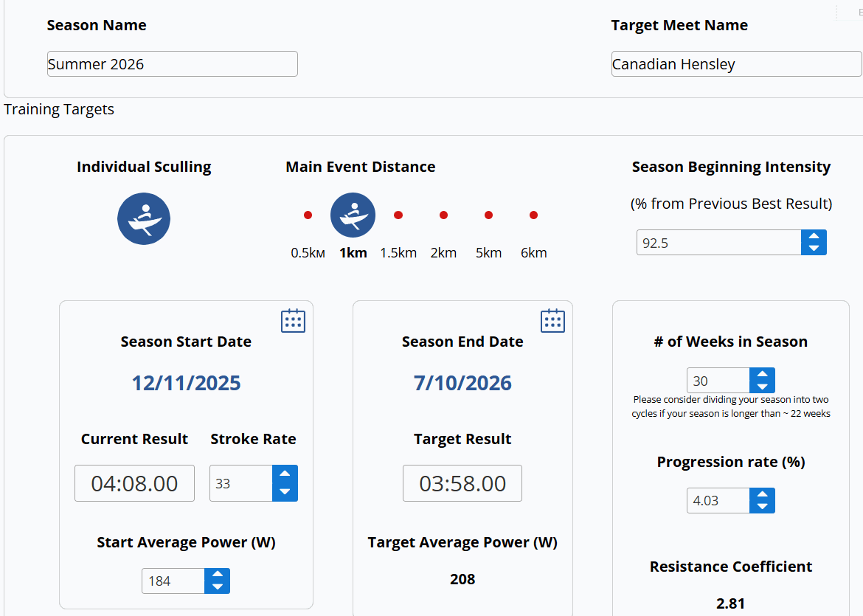The width and height of the screenshot is (863, 616).
Task: Click the Individual Sculling rower icon
Action: click(x=144, y=219)
